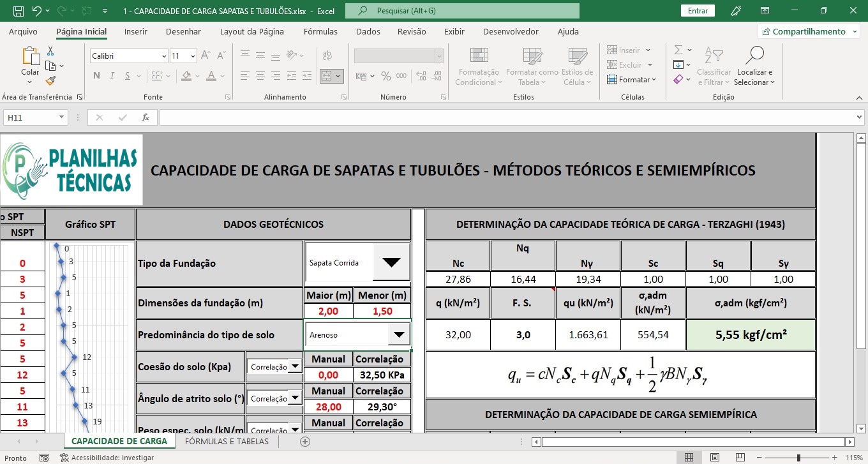This screenshot has height=464, width=868.
Task: Open ribbon display options icon
Action: click(765, 11)
